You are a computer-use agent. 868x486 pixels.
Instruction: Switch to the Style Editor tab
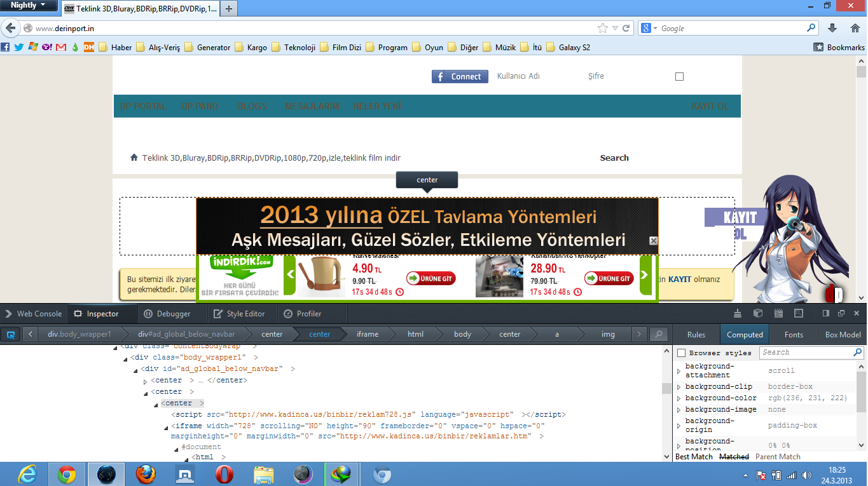(239, 313)
